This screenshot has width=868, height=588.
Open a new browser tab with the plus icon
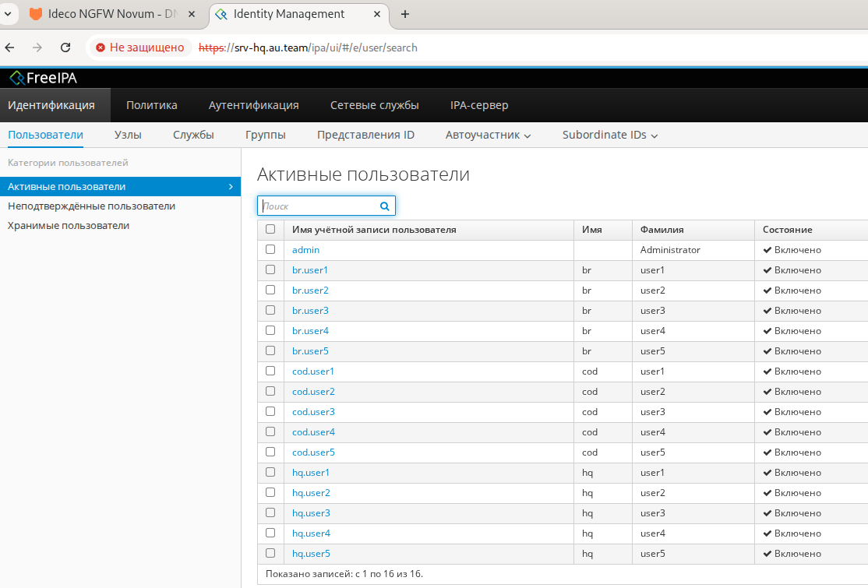pyautogui.click(x=405, y=14)
